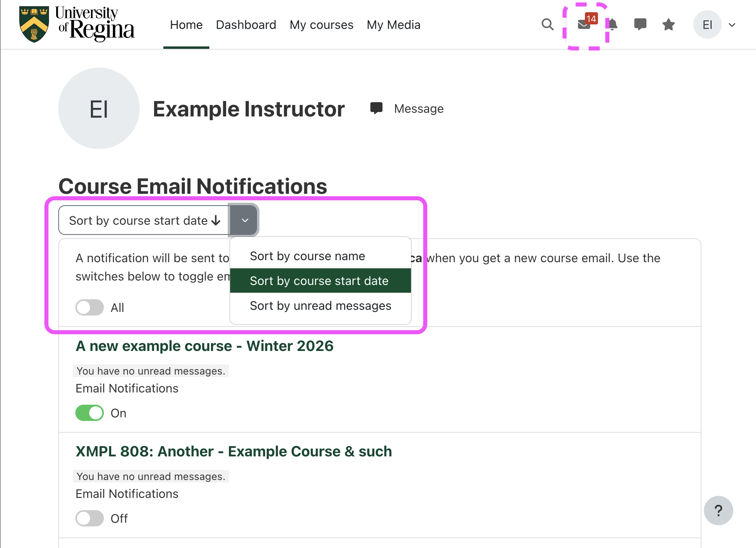Viewport: 756px width, 548px height.
Task: Open XMPL 808: Another Example Course
Action: point(234,451)
